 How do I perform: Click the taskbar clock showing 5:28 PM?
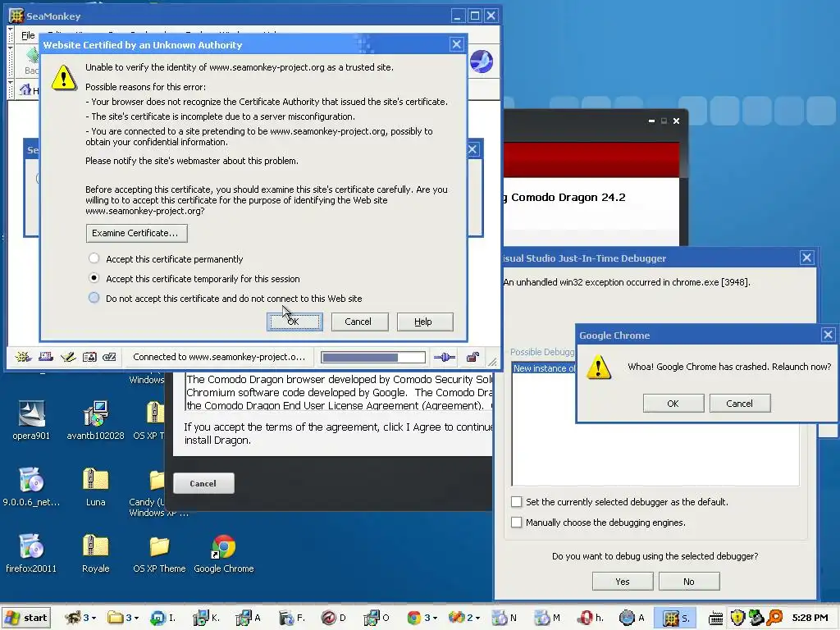810,618
